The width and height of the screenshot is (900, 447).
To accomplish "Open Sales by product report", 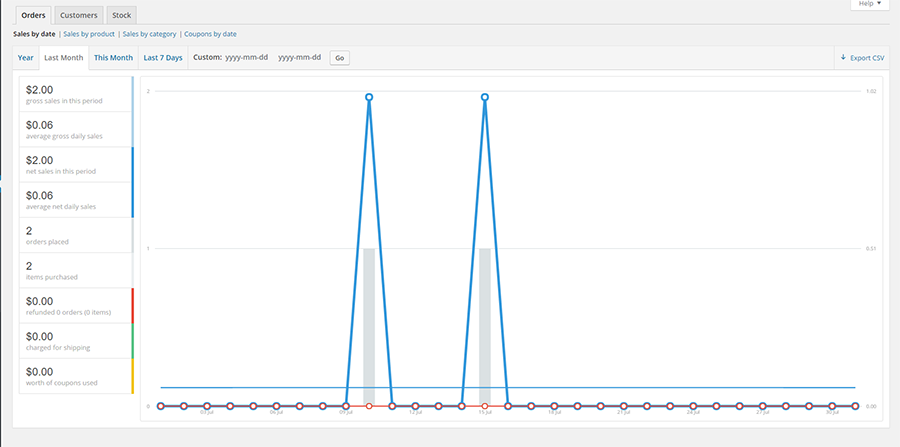I will coord(89,34).
